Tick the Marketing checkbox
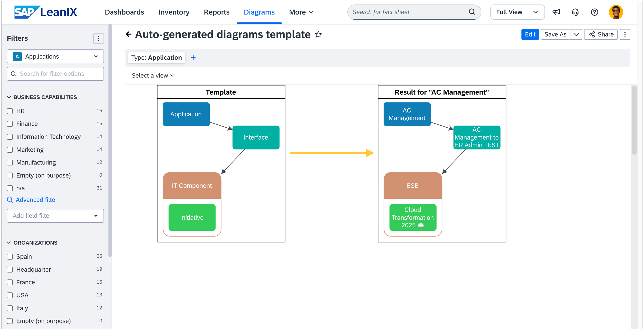 10,150
